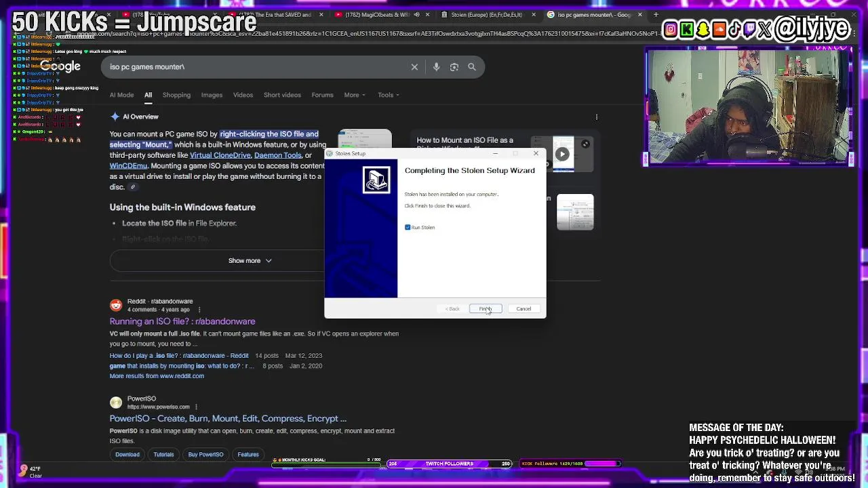Open the WinCDEmu link

pyautogui.click(x=128, y=166)
